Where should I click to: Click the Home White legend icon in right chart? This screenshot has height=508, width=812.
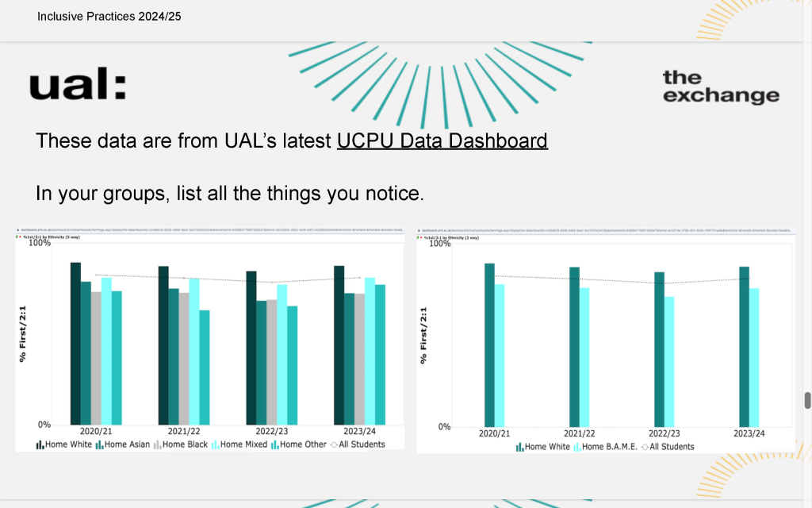pyautogui.click(x=519, y=447)
